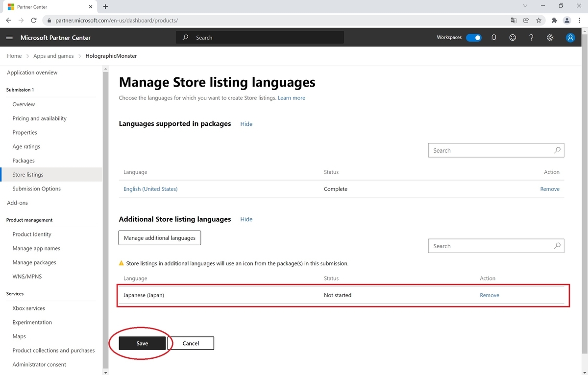View site lock information
588x375 pixels.
[x=49, y=21]
